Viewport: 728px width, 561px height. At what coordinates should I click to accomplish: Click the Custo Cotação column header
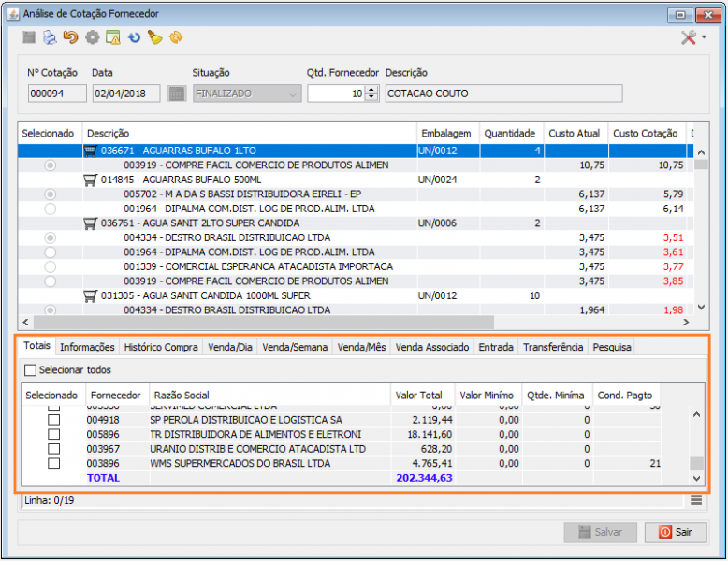click(645, 134)
